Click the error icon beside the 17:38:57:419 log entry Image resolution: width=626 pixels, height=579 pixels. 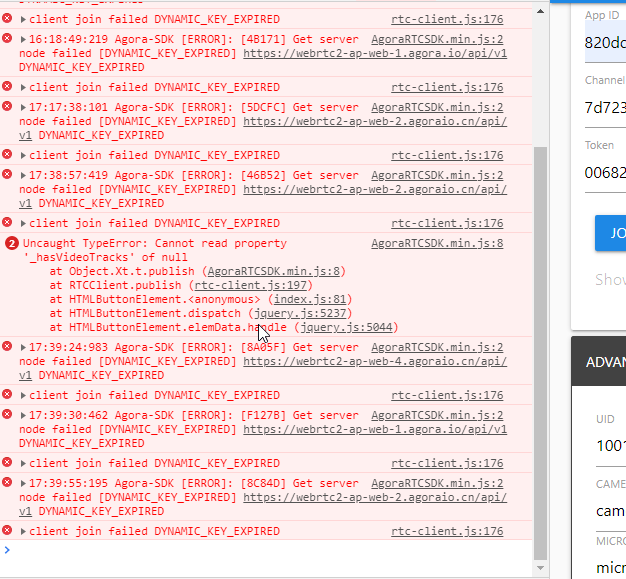pos(7,174)
